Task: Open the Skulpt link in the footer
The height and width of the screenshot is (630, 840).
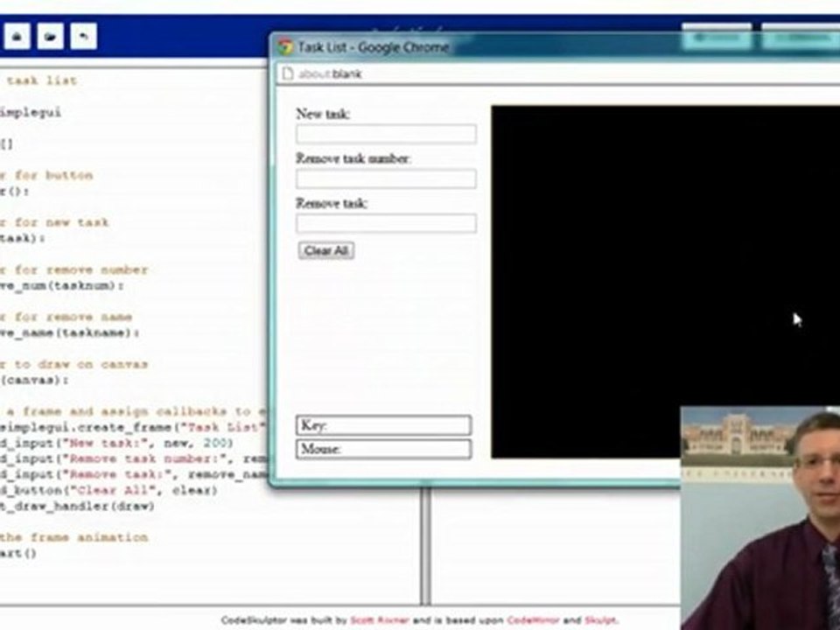Action: click(600, 620)
